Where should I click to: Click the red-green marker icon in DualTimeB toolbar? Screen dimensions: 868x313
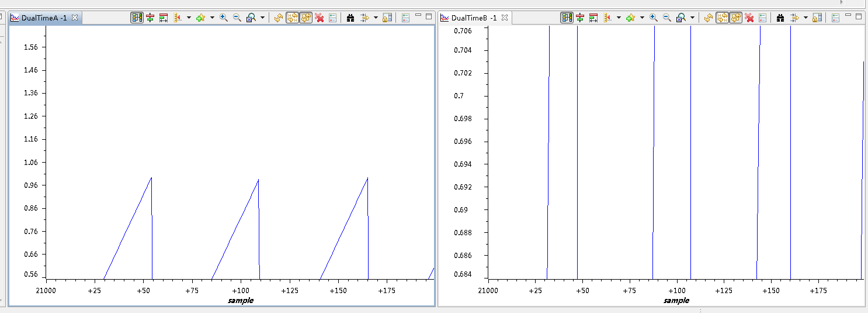(580, 18)
